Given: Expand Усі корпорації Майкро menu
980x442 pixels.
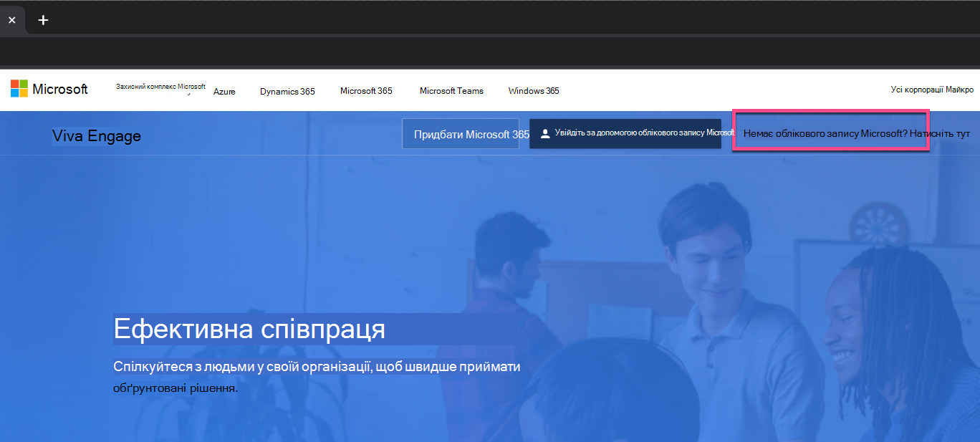Looking at the screenshot, I should (x=932, y=90).
